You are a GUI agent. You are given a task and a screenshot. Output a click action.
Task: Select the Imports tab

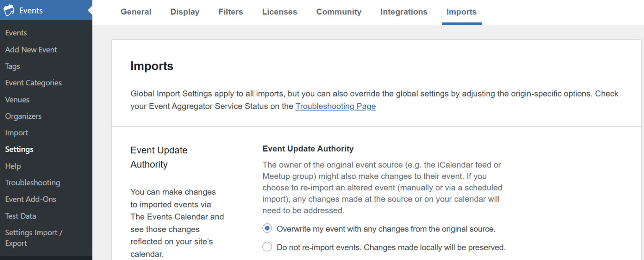pos(461,12)
